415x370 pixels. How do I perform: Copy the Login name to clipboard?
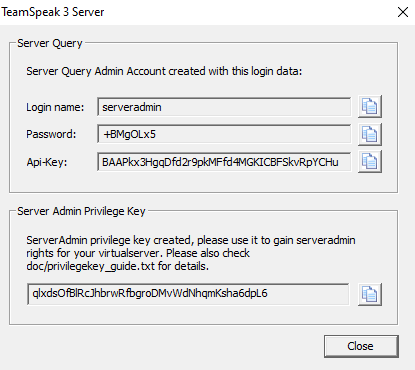(x=370, y=107)
